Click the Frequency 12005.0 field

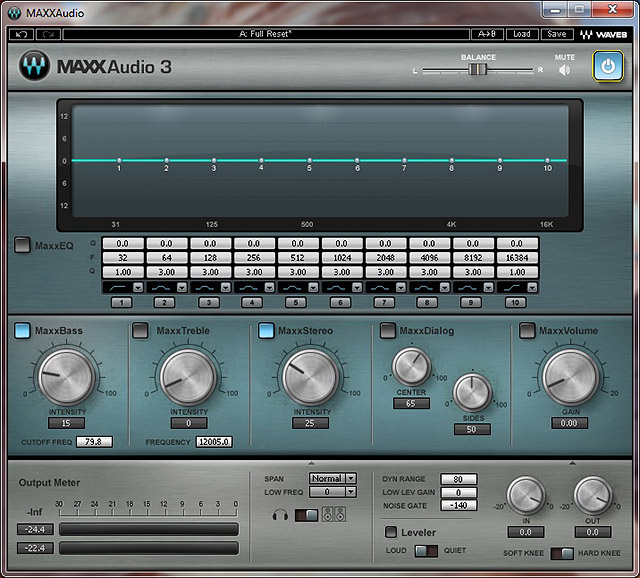[x=214, y=442]
